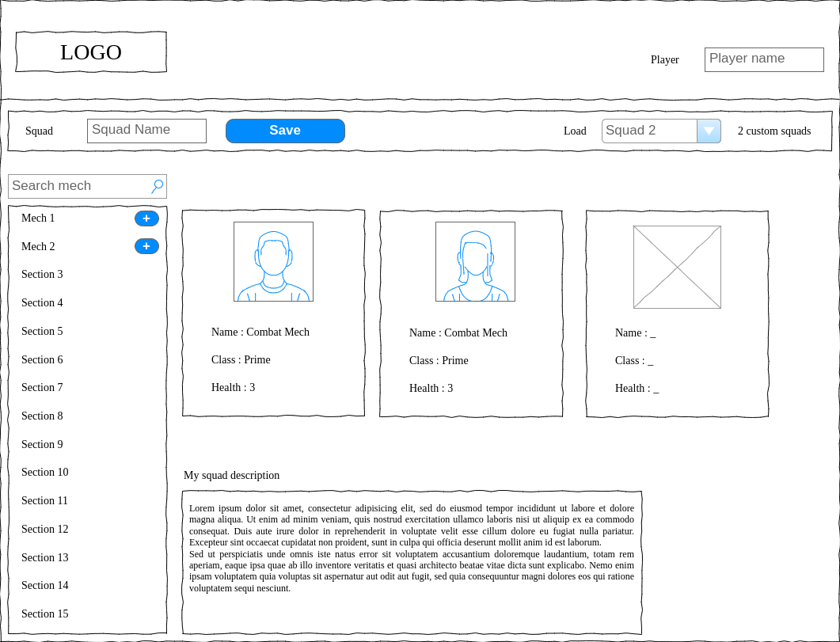
Task: Select Section 12 in the list
Action: (45, 529)
